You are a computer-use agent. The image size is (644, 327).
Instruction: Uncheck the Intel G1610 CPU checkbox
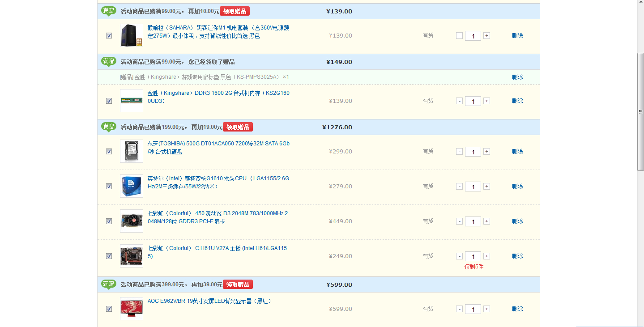(109, 187)
